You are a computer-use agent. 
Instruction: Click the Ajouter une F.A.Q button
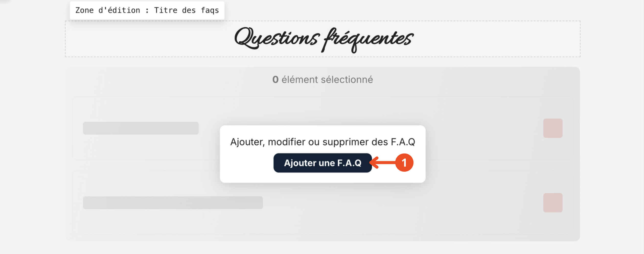(322, 163)
